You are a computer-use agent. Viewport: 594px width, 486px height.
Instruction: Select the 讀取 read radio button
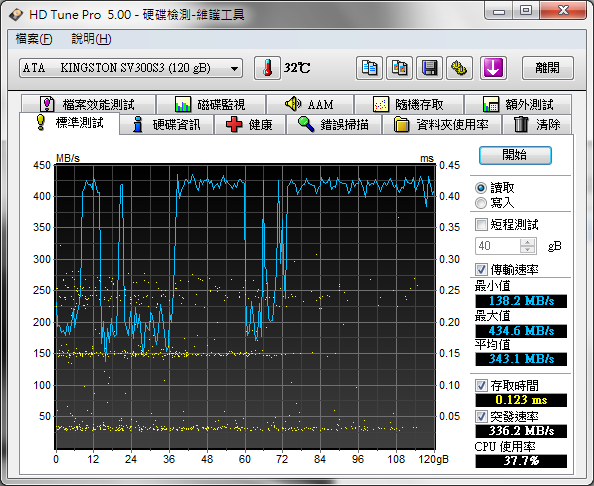[x=481, y=188]
